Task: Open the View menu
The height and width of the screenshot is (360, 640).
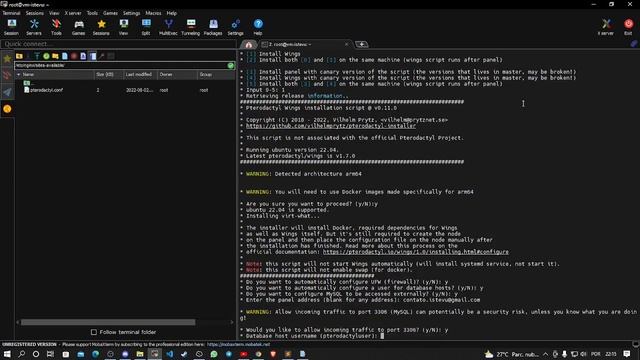Action: pos(54,13)
